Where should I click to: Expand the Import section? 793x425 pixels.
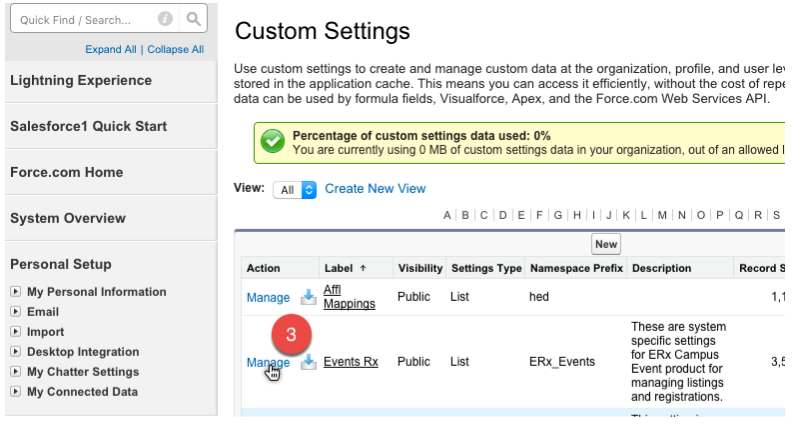(x=15, y=332)
